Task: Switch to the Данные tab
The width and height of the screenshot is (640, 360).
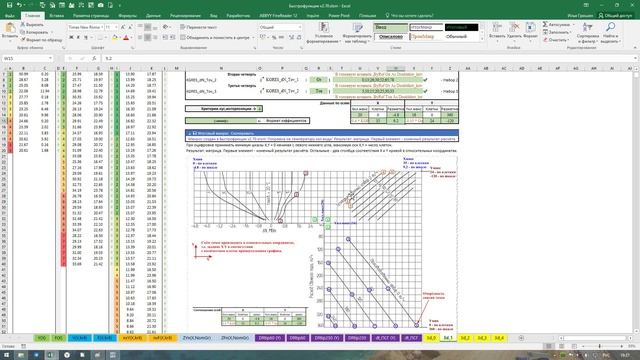Action: point(153,16)
